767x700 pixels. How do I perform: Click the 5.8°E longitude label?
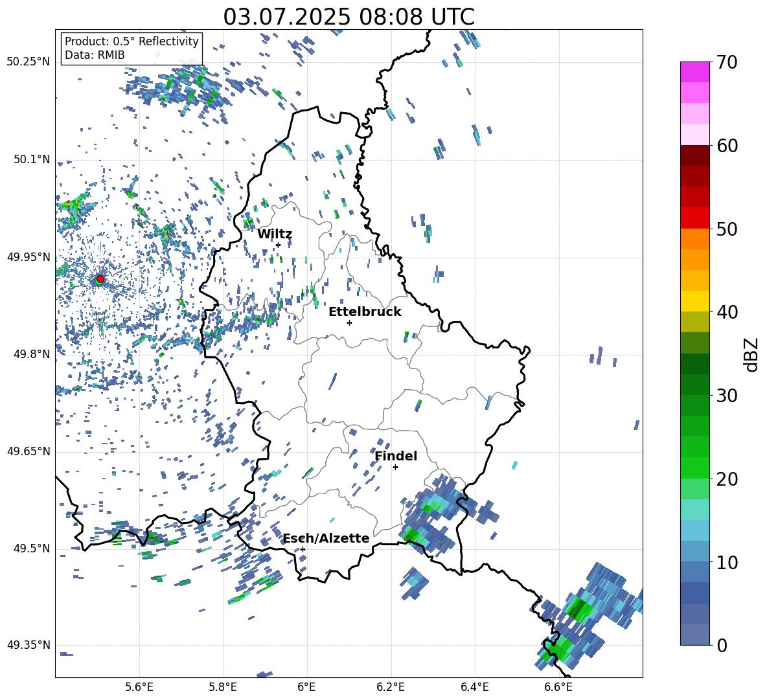tap(223, 687)
